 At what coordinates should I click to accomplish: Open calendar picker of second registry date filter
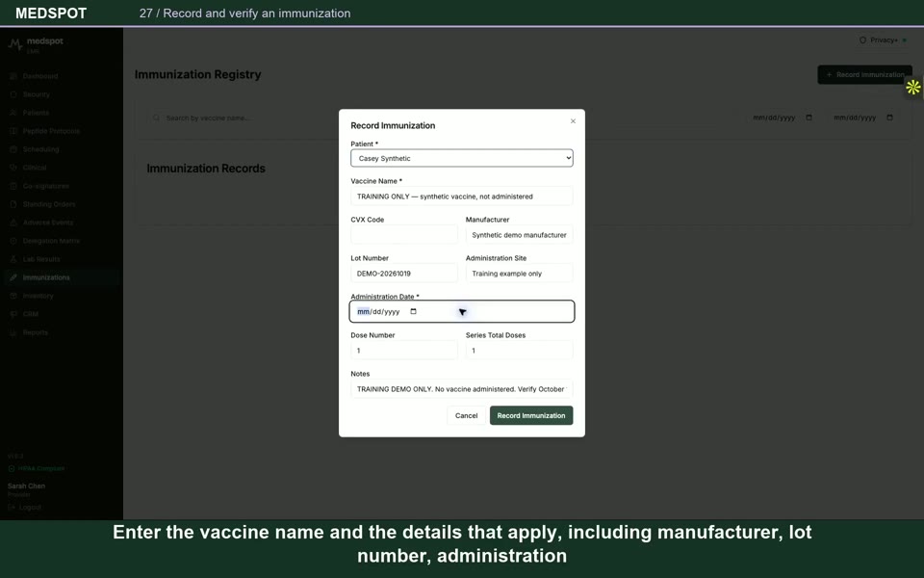point(889,118)
